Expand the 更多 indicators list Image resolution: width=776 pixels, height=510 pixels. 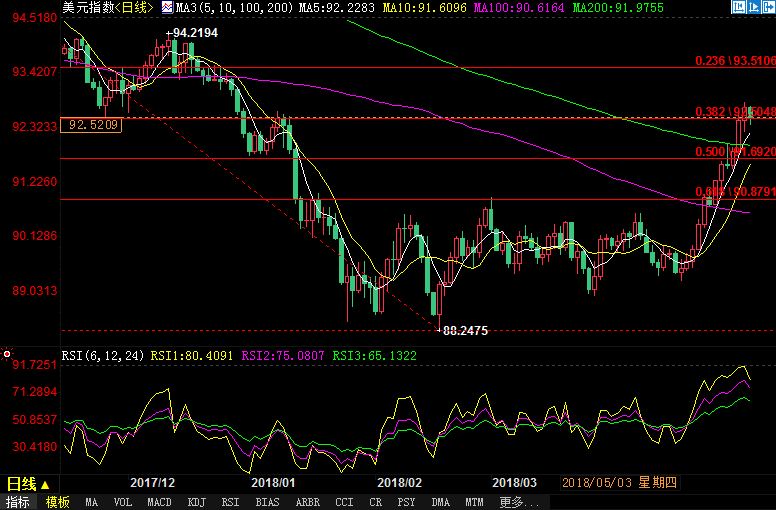(512, 502)
